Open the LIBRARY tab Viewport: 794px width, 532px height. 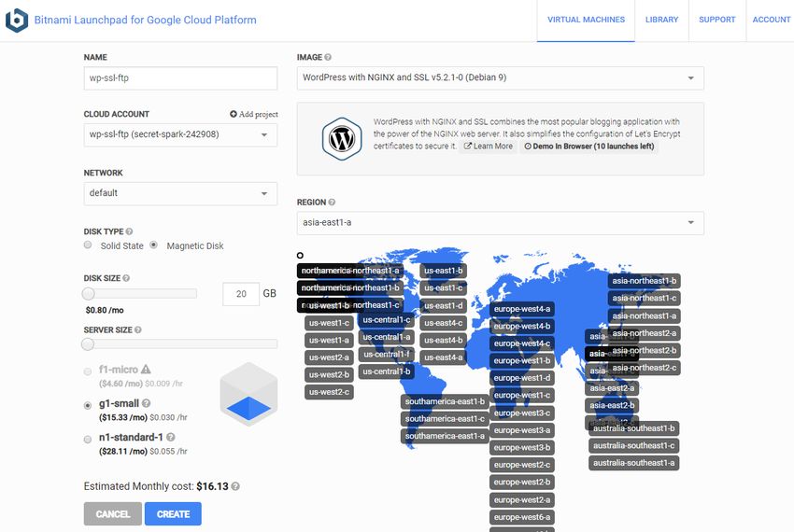click(661, 20)
